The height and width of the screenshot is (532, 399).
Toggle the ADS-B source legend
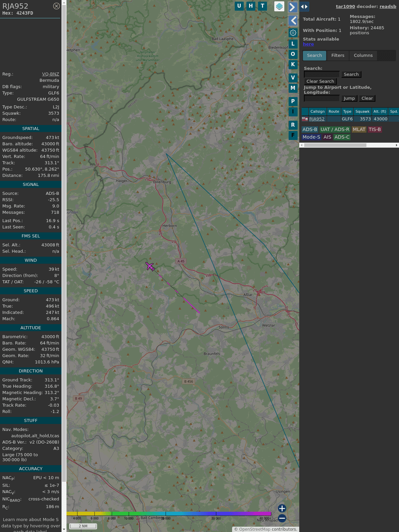[x=310, y=130]
